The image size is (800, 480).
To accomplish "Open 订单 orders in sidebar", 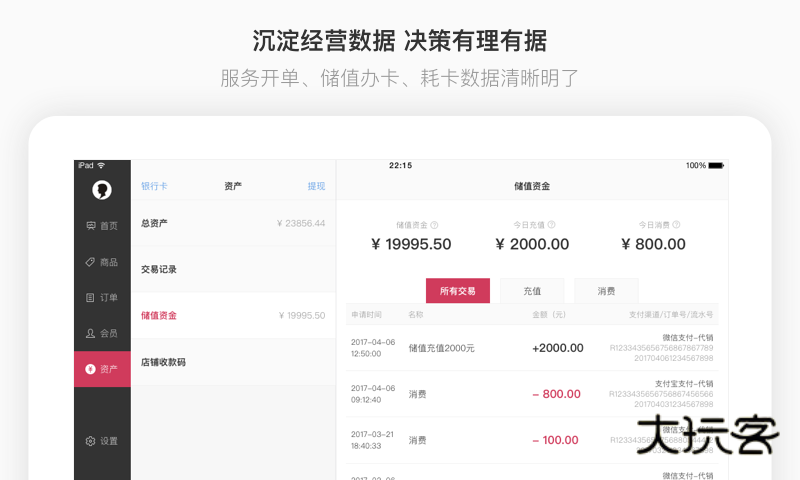I will tap(102, 297).
